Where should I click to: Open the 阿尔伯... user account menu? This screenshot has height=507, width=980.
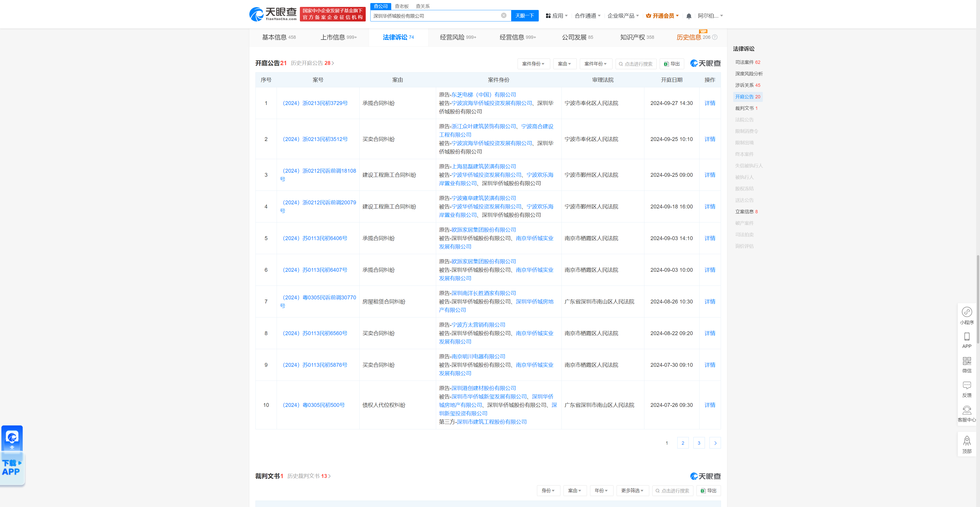tap(710, 16)
